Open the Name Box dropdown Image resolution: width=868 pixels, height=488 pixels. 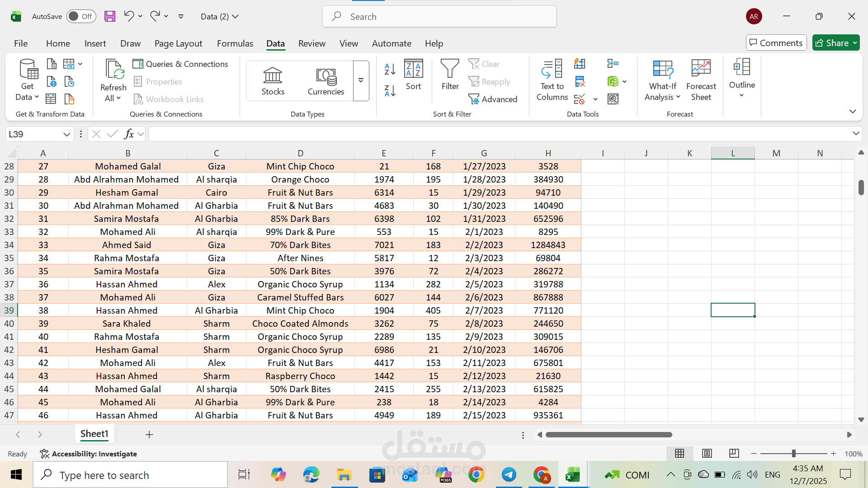coord(66,134)
